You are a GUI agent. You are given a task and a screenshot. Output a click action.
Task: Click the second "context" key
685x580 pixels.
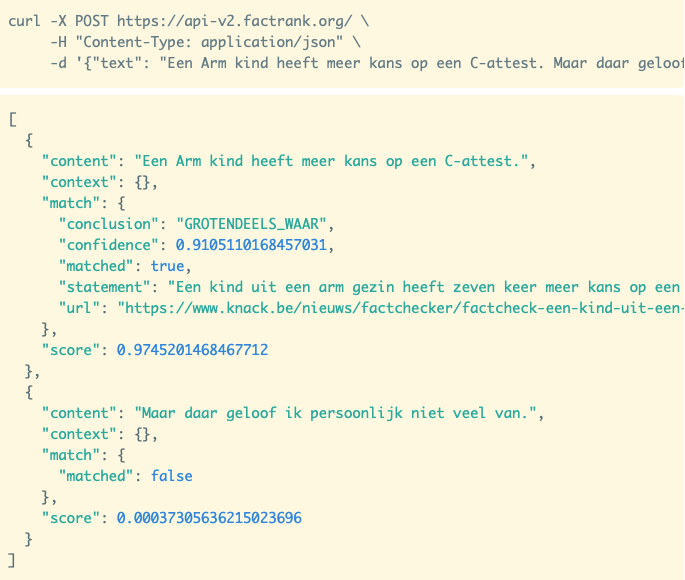pos(74,434)
